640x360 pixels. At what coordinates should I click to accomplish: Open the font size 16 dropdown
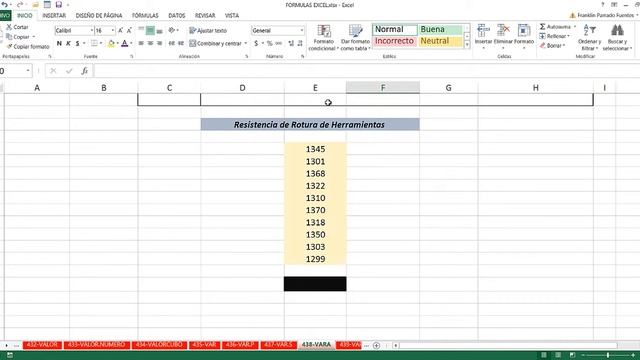113,31
